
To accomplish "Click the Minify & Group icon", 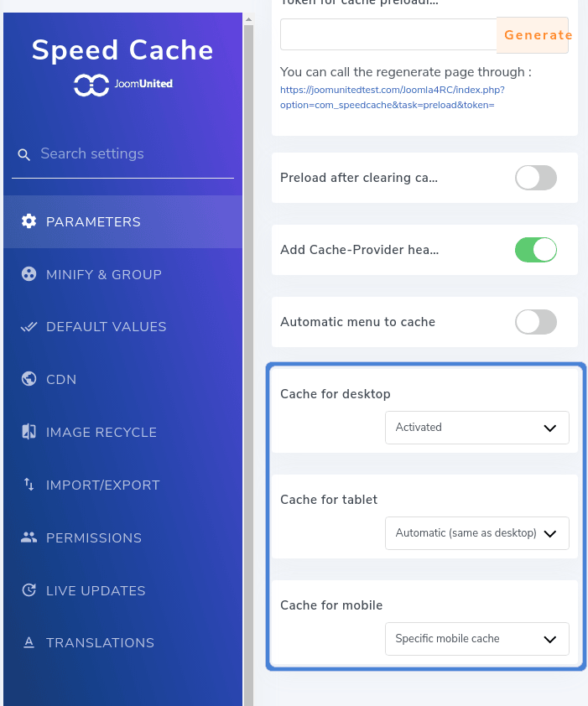I will point(29,274).
